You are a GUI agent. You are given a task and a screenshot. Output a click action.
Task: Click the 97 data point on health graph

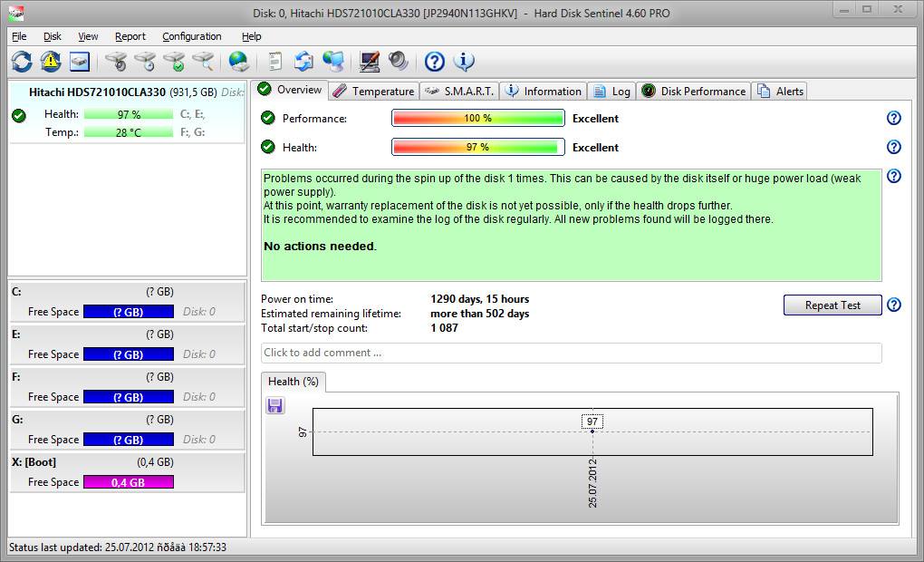pos(592,431)
